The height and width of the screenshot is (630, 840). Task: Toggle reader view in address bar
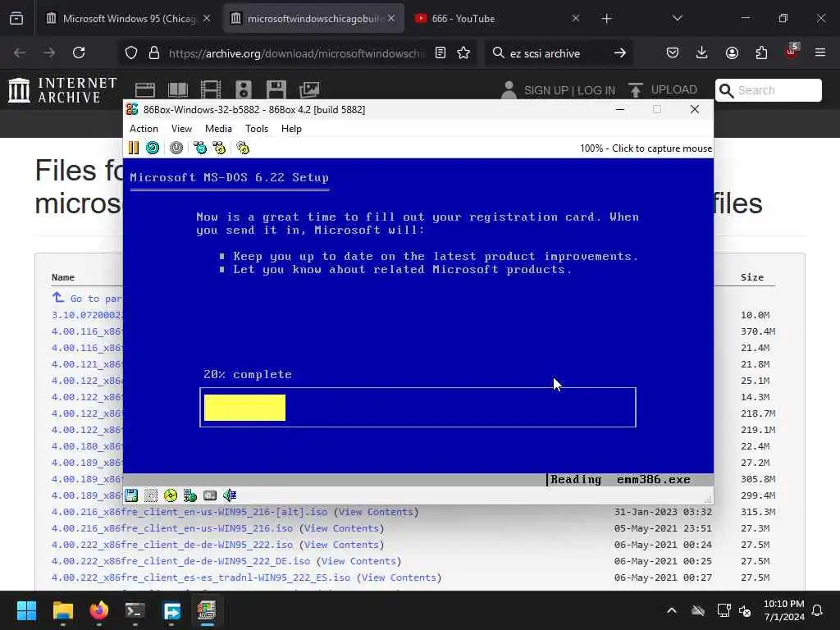tap(441, 52)
